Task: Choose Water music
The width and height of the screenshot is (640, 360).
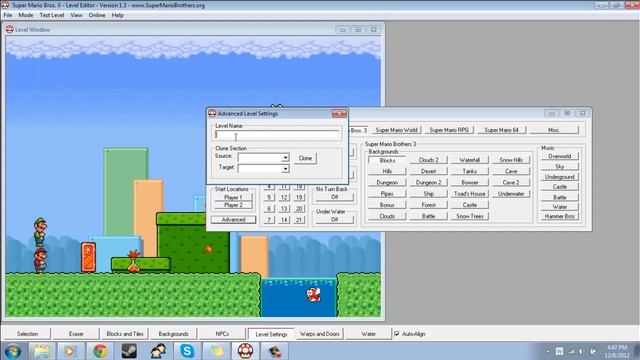Action: [560, 207]
